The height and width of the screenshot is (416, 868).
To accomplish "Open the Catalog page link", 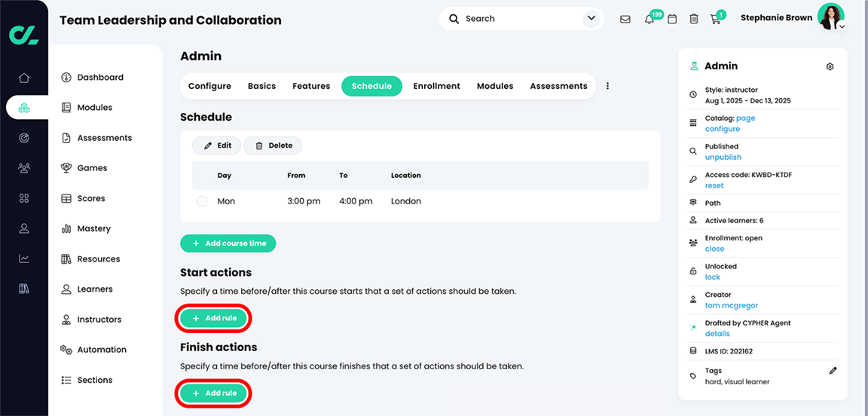I will pos(746,118).
